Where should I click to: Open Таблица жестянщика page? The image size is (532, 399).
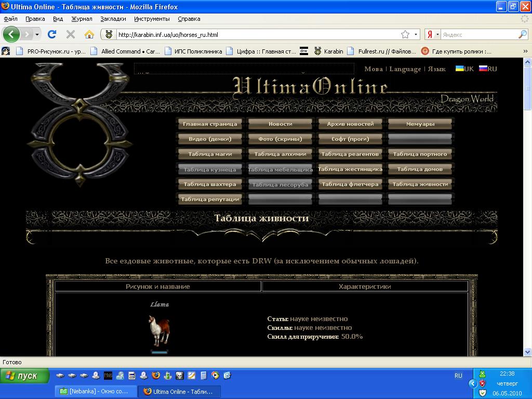coord(350,169)
